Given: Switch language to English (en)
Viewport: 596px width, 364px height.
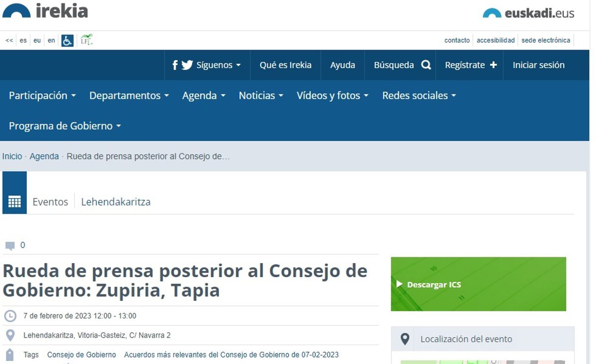Looking at the screenshot, I should tap(51, 41).
